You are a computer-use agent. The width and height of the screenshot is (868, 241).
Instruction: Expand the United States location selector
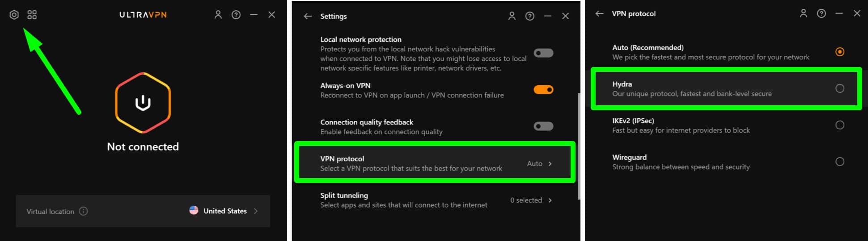click(255, 211)
